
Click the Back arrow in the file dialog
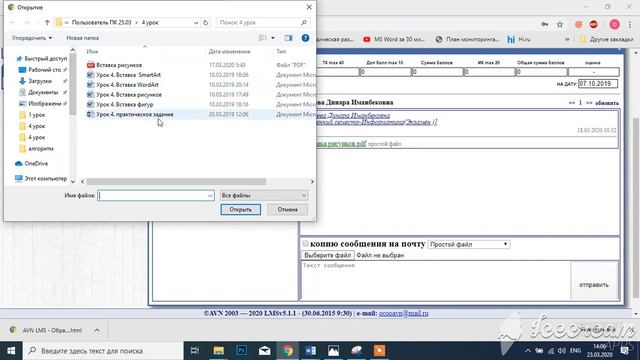(12, 22)
